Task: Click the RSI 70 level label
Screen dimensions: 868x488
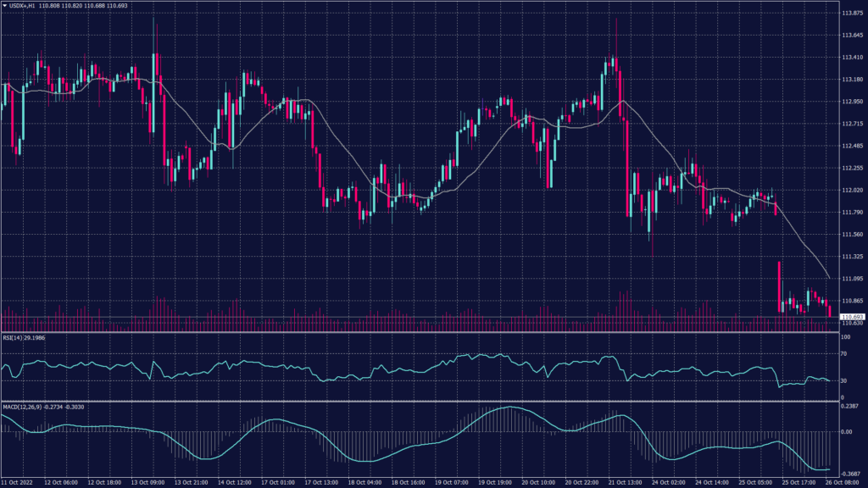Action: click(843, 354)
